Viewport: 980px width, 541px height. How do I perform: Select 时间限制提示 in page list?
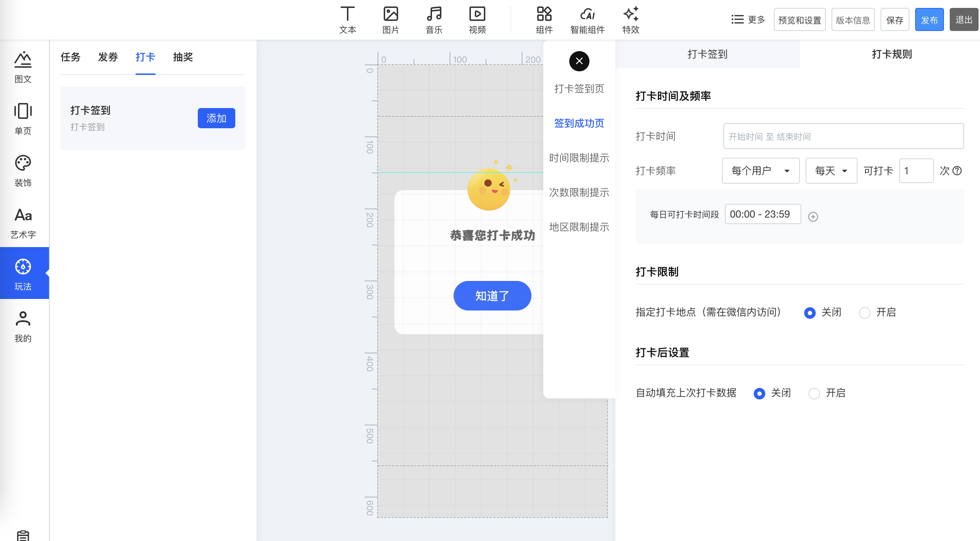coord(579,158)
